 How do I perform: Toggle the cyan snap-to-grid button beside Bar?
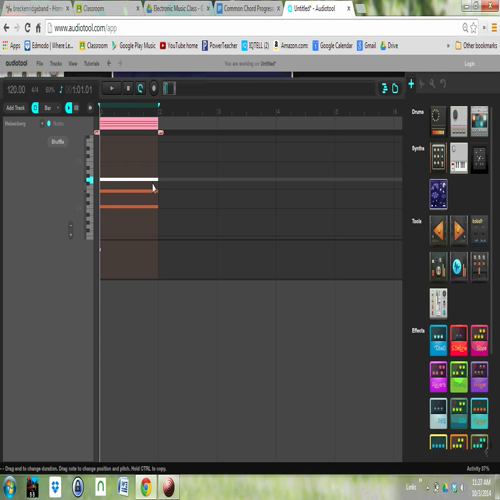35,108
